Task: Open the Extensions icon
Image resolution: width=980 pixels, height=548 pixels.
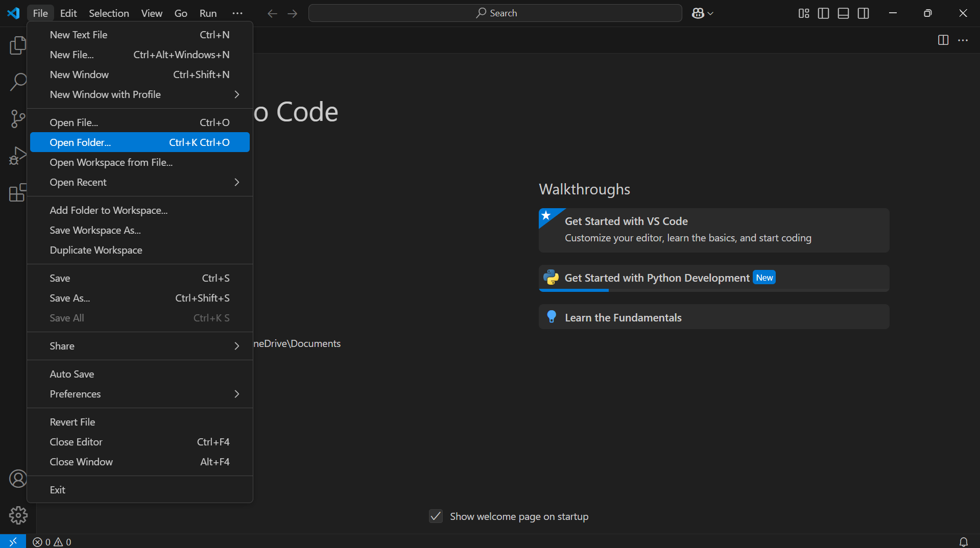Action: point(18,192)
